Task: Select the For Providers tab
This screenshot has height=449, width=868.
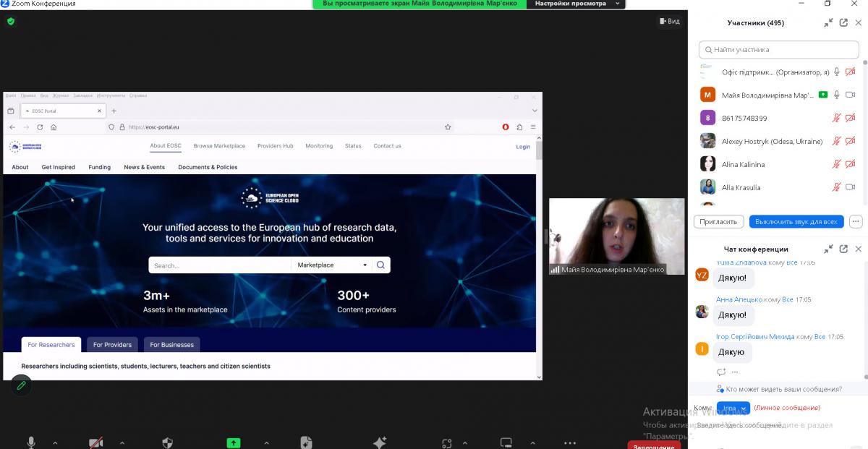Action: (x=112, y=345)
